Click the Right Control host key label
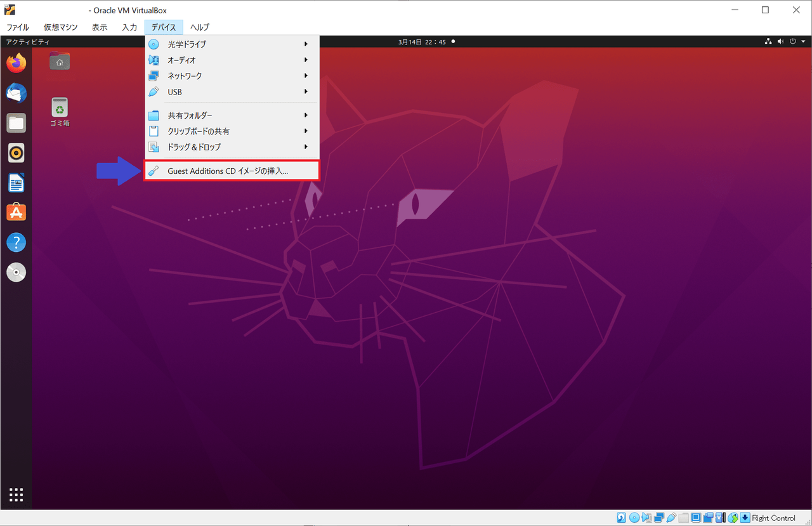The width and height of the screenshot is (812, 526). (773, 518)
